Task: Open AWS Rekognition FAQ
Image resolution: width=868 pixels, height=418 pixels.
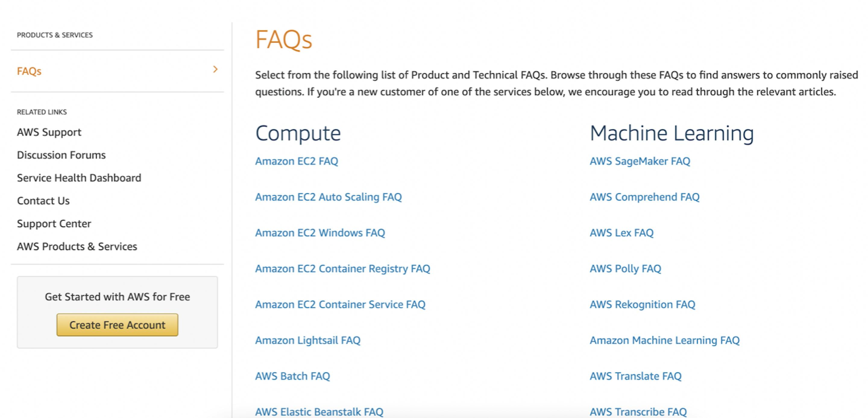Action: pos(643,304)
